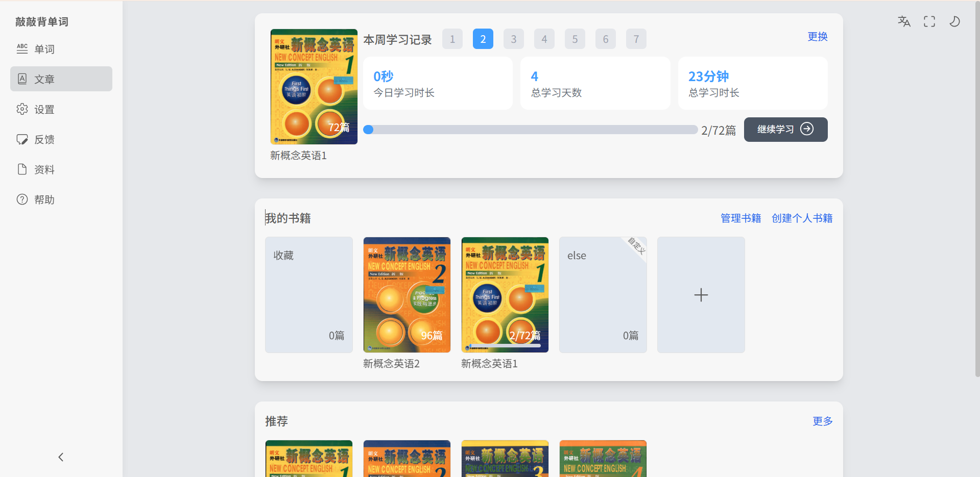
Task: Open first recommended book New Concept 1
Action: point(309,459)
